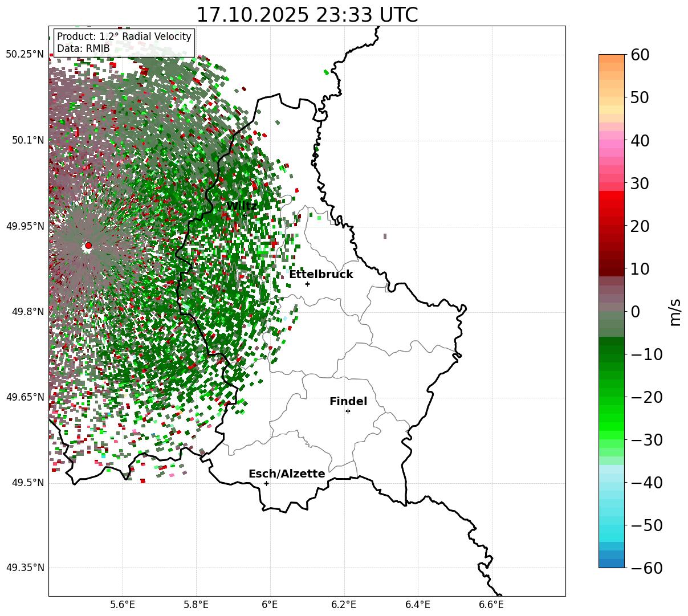
Task: Click the 6°E longitude label
Action: (270, 605)
